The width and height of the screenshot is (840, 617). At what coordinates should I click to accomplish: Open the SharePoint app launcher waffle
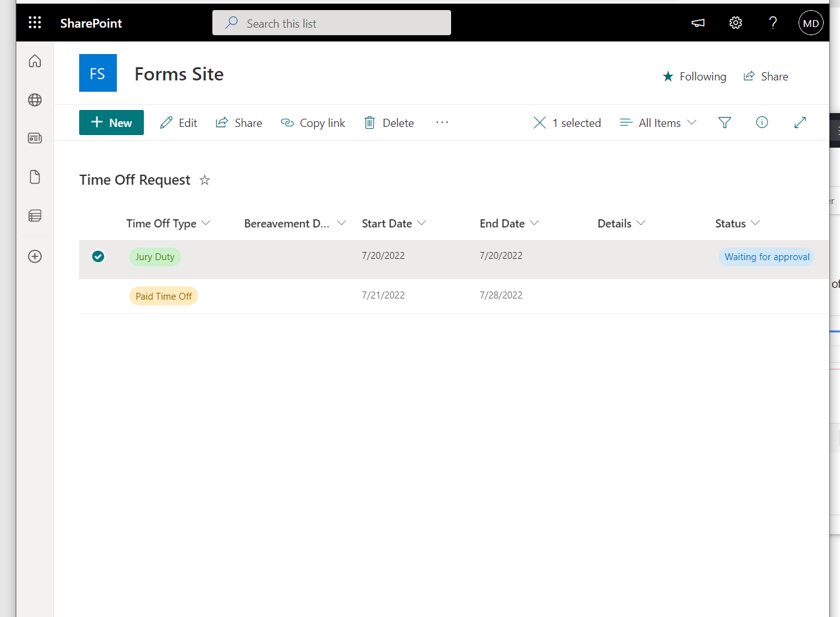(x=35, y=23)
